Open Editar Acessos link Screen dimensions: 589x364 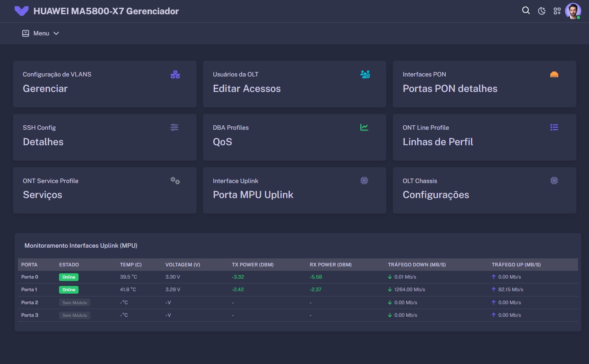tap(247, 89)
